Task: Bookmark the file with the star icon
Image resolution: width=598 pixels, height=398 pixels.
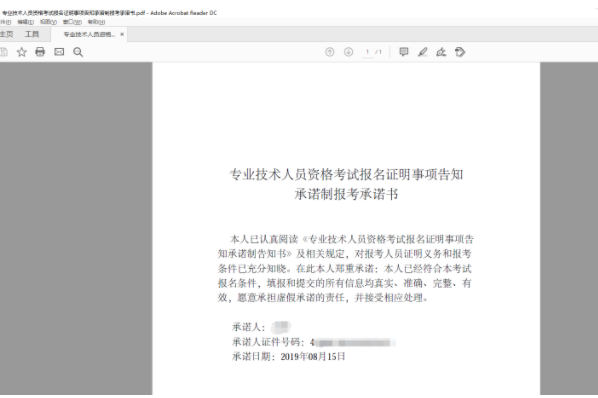Action: (x=22, y=52)
